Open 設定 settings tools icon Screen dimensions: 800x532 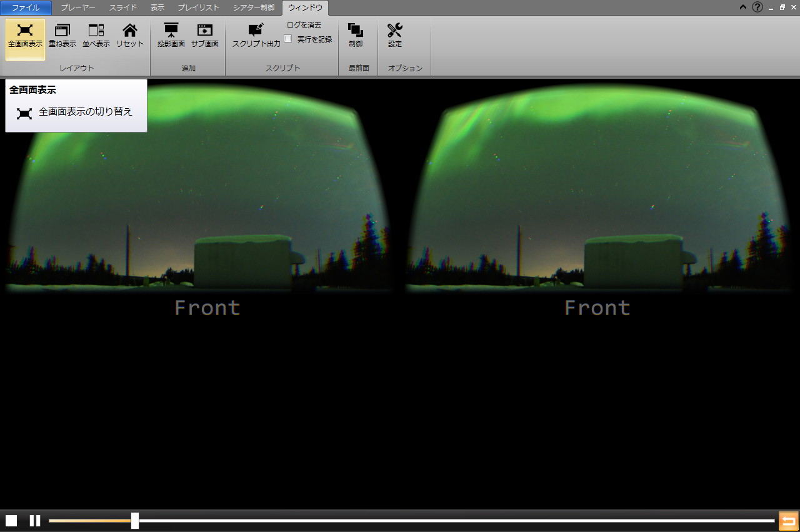coord(395,36)
